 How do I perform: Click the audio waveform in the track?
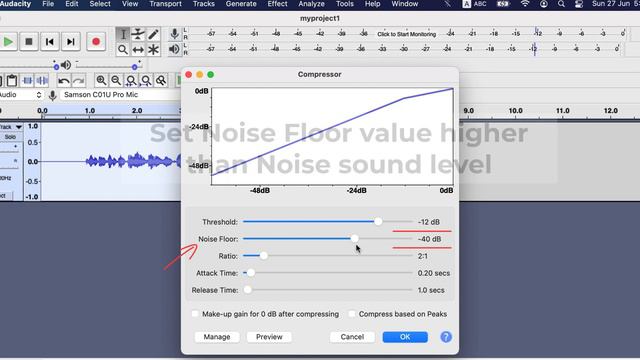(133, 161)
